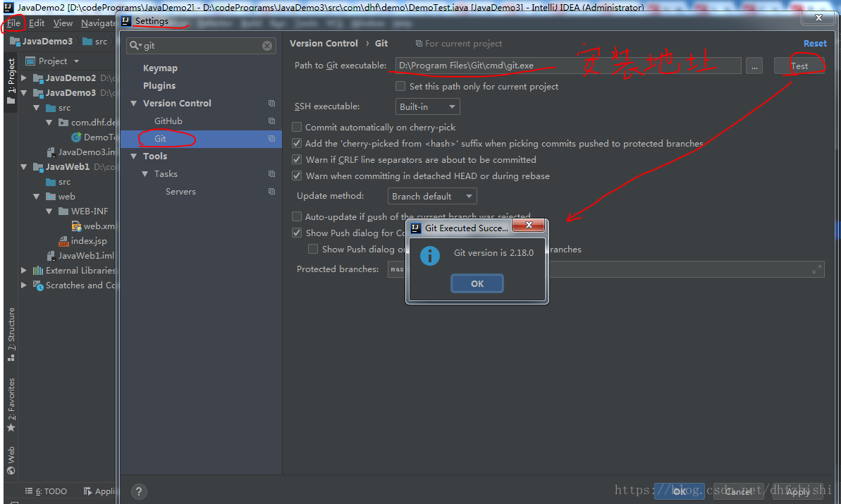Toggle Warn when committing in detached HEAD
Viewport: 841px width, 504px height.
coord(297,176)
